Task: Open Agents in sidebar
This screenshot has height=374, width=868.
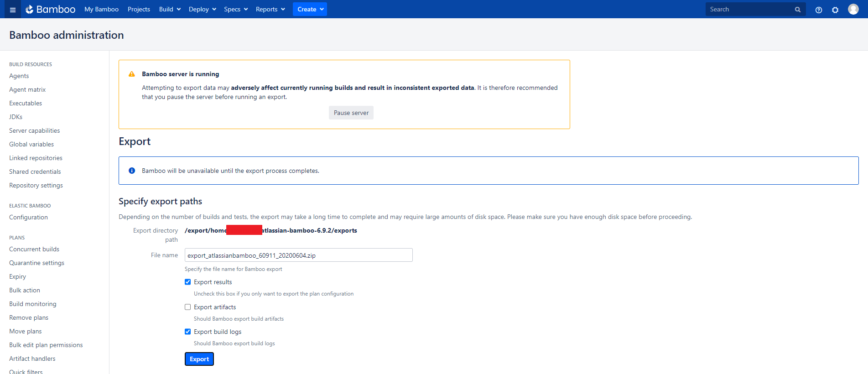Action: [x=19, y=76]
